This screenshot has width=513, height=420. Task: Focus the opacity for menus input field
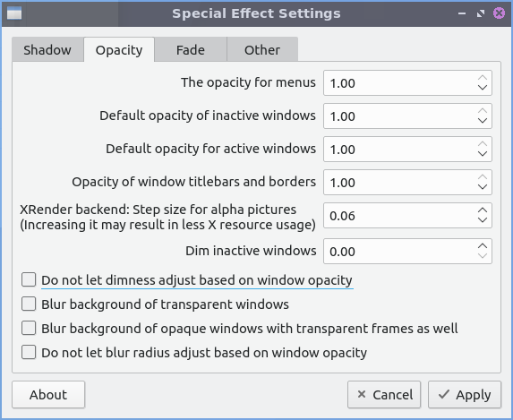(399, 82)
